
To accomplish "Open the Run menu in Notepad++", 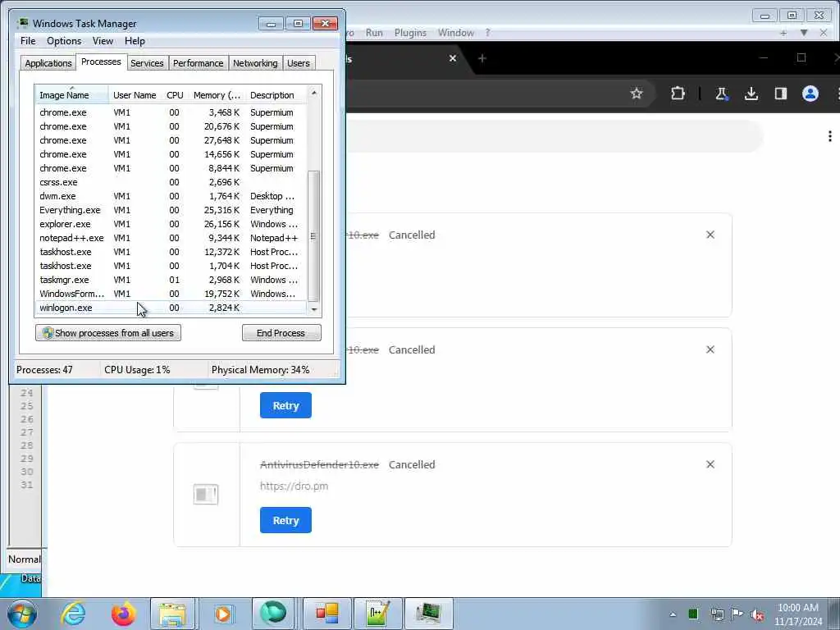I will pos(374,33).
